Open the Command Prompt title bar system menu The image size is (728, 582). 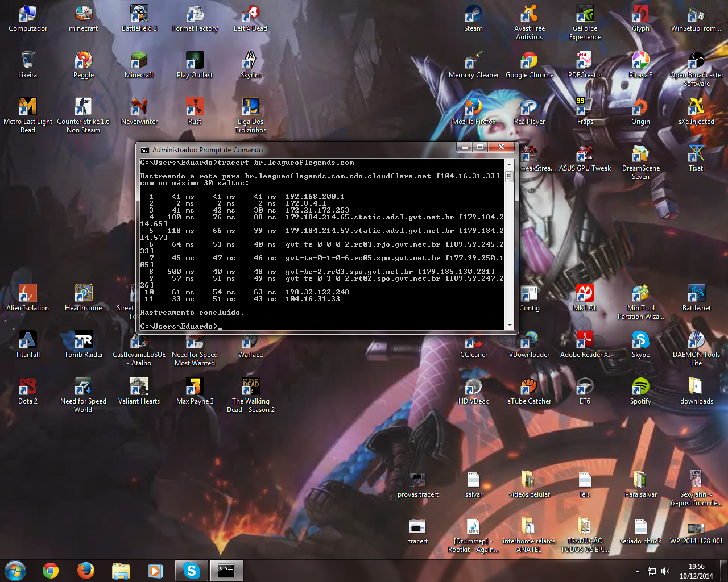145,150
